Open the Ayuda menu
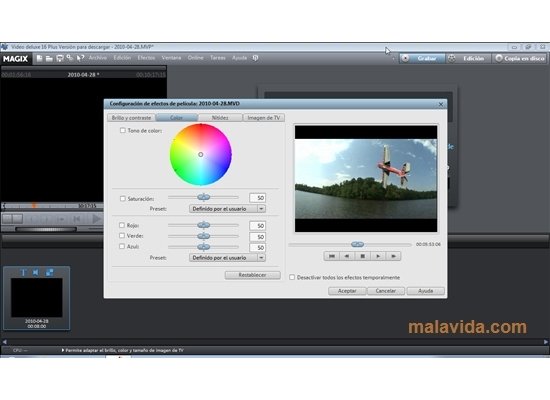Image resolution: width=550 pixels, height=400 pixels. pyautogui.click(x=239, y=58)
